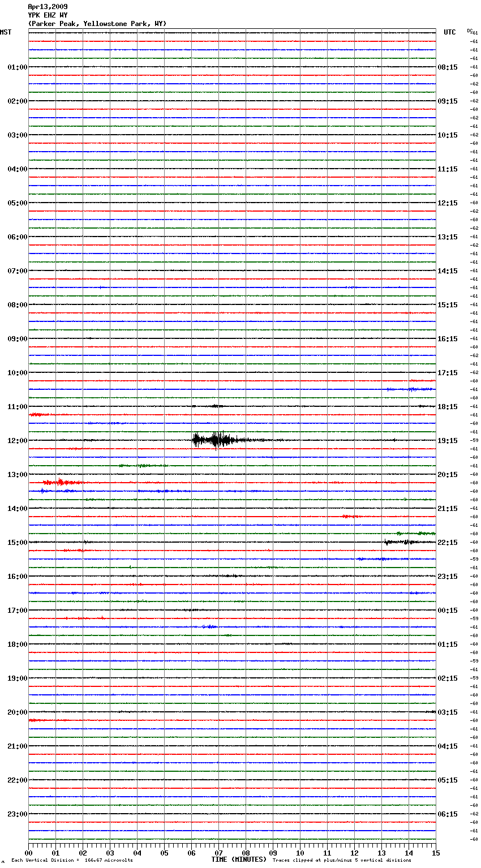
Task: Click the 07 minute tick on the time axis
Action: coord(218,853)
